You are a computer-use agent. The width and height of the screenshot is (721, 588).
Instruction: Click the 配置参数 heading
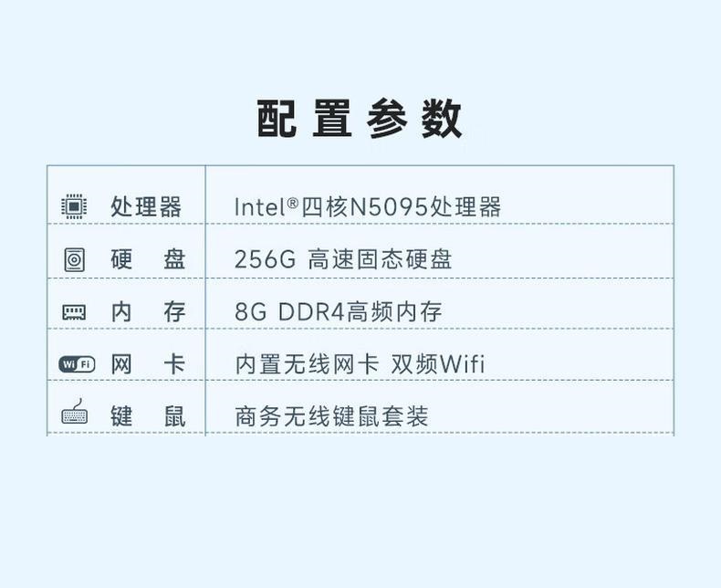tap(359, 119)
